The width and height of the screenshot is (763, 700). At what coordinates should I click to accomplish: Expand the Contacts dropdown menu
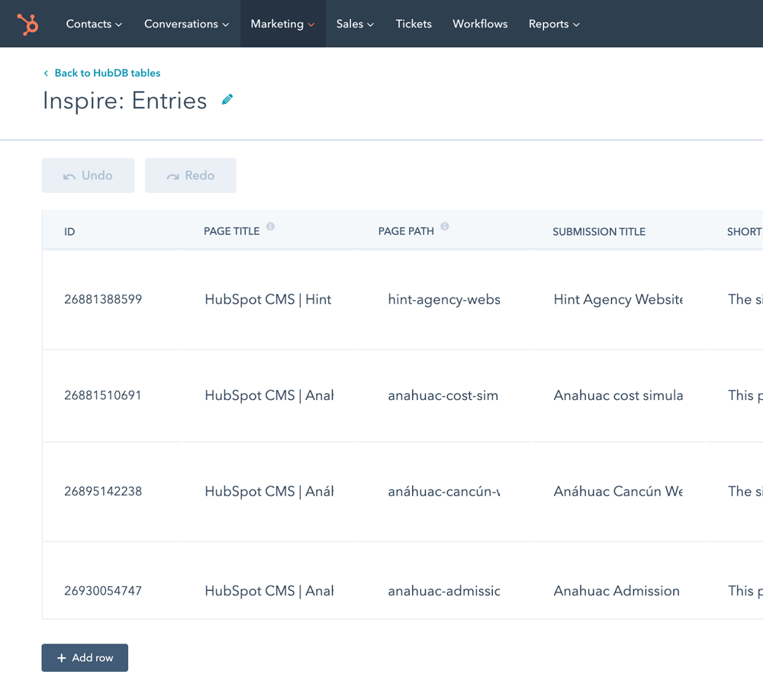click(x=94, y=24)
